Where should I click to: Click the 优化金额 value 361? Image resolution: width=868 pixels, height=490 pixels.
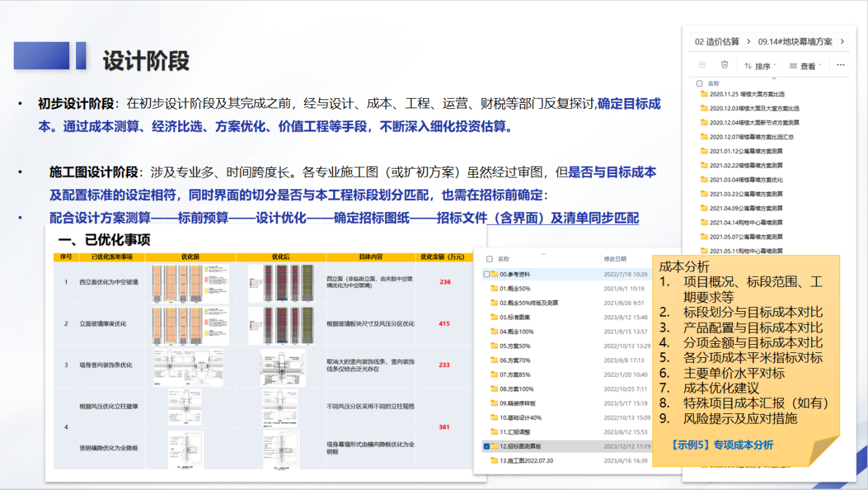(x=445, y=428)
